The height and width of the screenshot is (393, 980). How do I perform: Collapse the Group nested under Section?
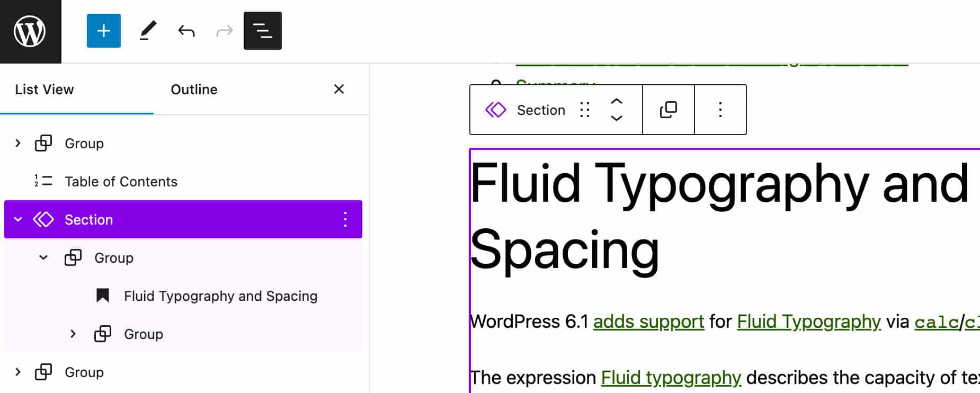tap(43, 257)
